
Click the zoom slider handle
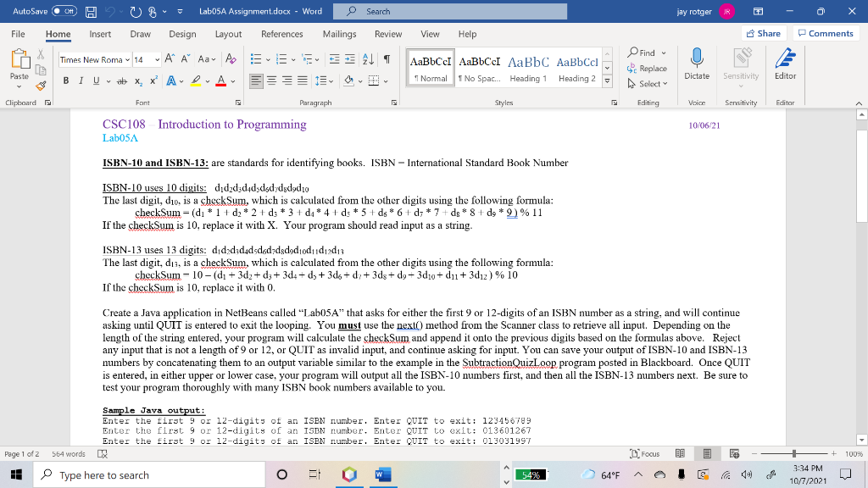(793, 454)
